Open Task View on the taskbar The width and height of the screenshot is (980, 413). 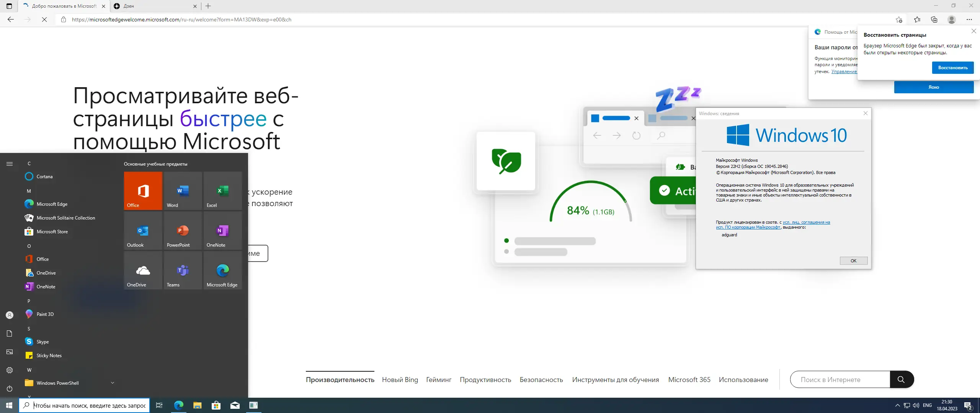[159, 405]
